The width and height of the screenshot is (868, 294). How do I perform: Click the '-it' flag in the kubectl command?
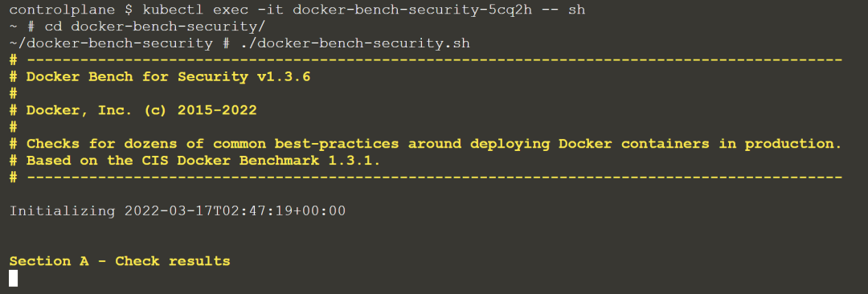tap(271, 10)
